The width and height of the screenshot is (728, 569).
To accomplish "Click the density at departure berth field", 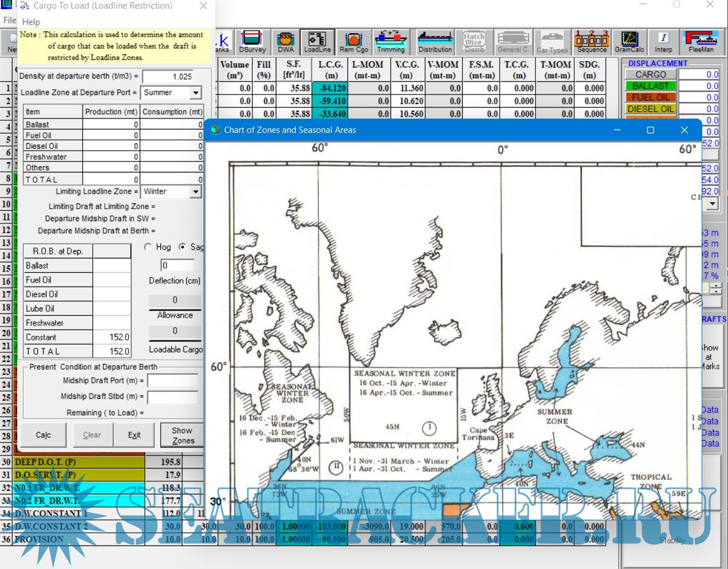I will tap(168, 76).
